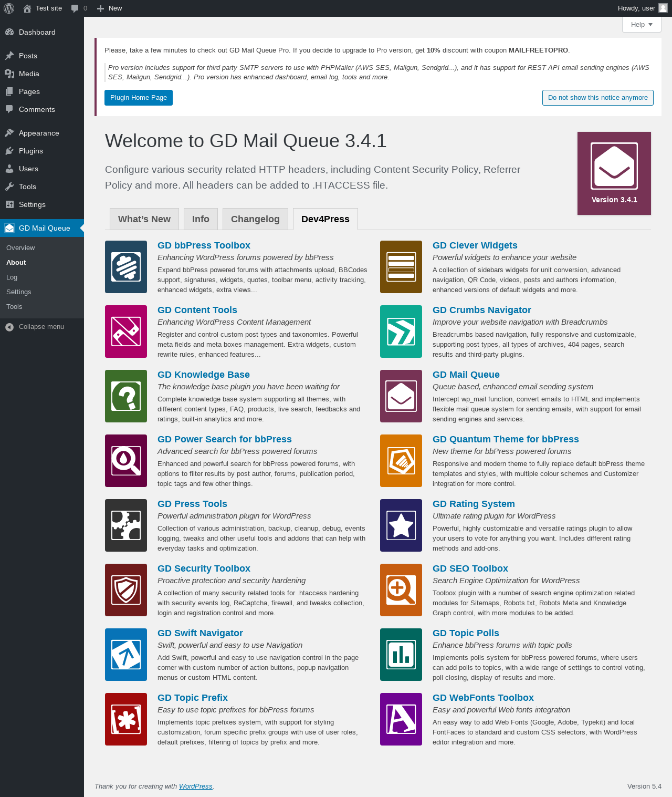Click the GD Quantum Theme orange icon
Screen dimensions: 672x797
pyautogui.click(x=401, y=461)
